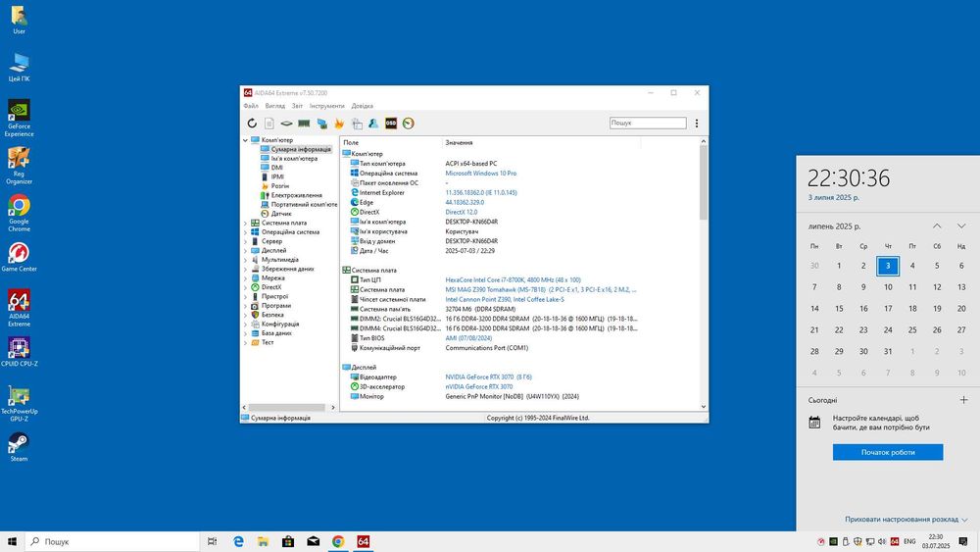Collapse the Комп'ютер tree node
Image resolution: width=980 pixels, height=552 pixels.
tap(245, 140)
